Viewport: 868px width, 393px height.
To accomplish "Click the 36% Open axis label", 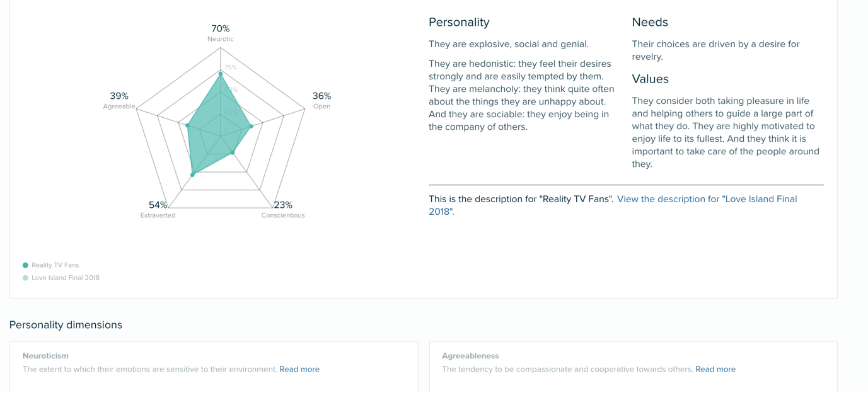I will pyautogui.click(x=321, y=96).
